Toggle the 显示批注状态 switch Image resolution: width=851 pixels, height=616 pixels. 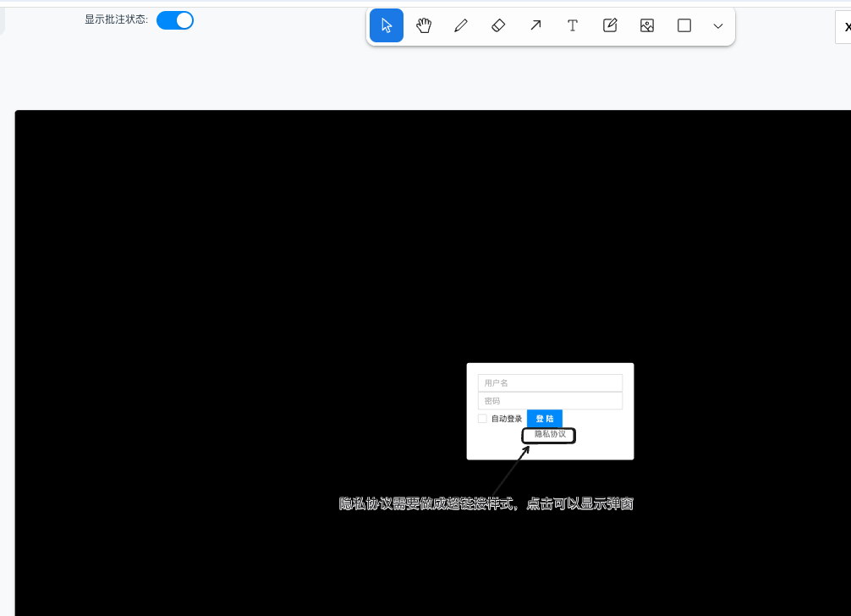174,19
